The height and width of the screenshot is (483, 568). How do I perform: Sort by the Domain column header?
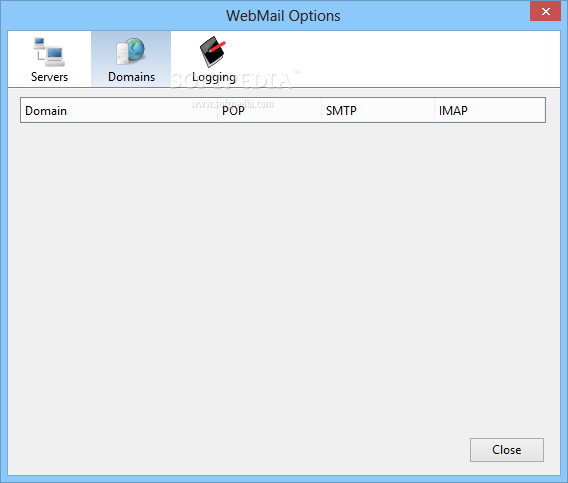point(119,110)
